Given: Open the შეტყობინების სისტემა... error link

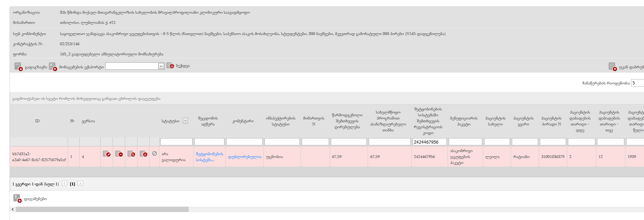Looking at the screenshot, I should tap(209, 157).
